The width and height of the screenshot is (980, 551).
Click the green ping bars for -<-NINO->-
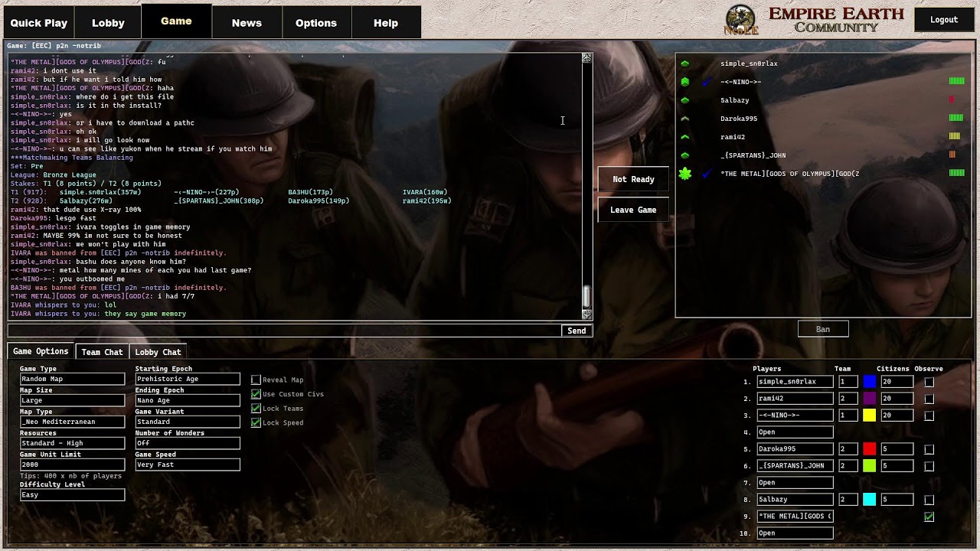956,81
